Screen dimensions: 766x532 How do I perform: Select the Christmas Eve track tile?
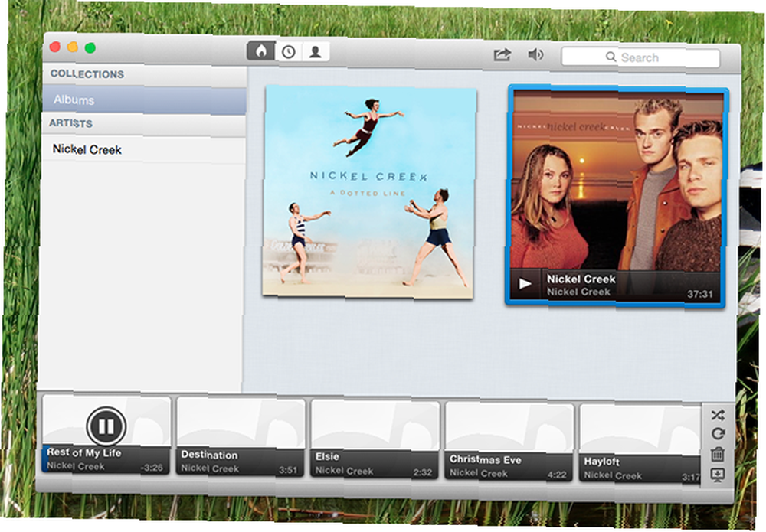click(x=509, y=442)
